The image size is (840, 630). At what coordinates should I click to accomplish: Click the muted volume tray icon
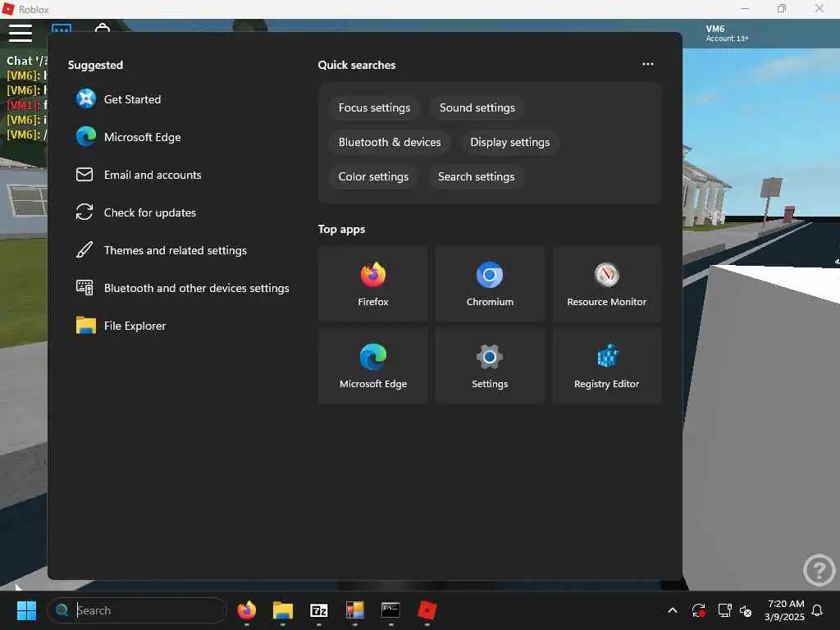[x=746, y=610]
